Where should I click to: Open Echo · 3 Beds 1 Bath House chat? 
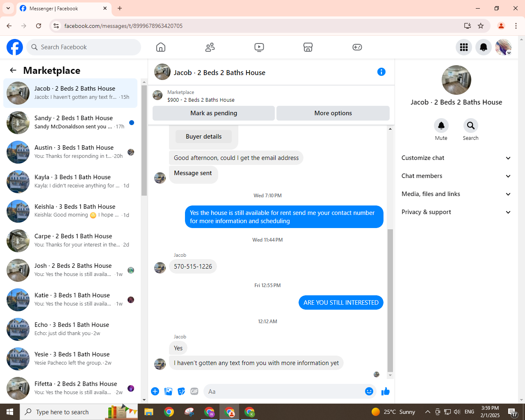click(71, 329)
